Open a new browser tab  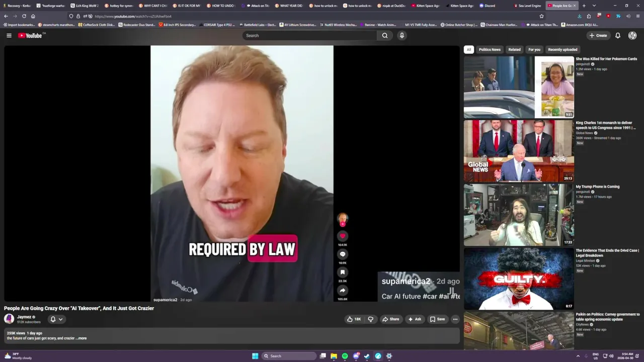pos(584,6)
